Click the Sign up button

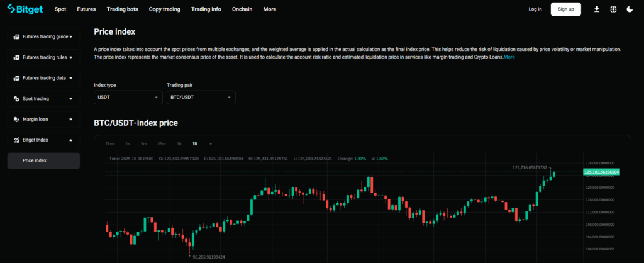point(565,9)
